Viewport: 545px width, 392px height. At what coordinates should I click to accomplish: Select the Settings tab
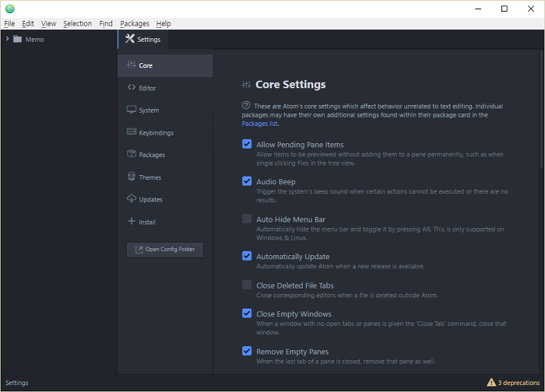(143, 39)
